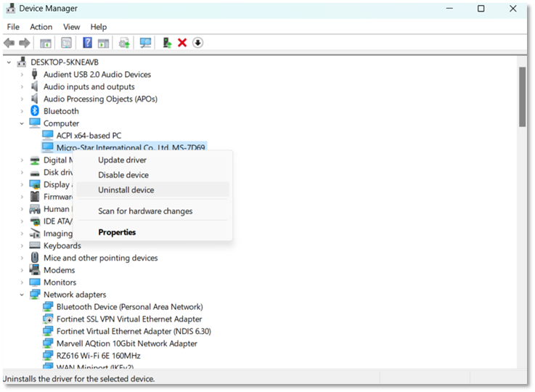Click the Action pane toolbar icon
The image size is (535, 392).
pyautogui.click(x=103, y=43)
